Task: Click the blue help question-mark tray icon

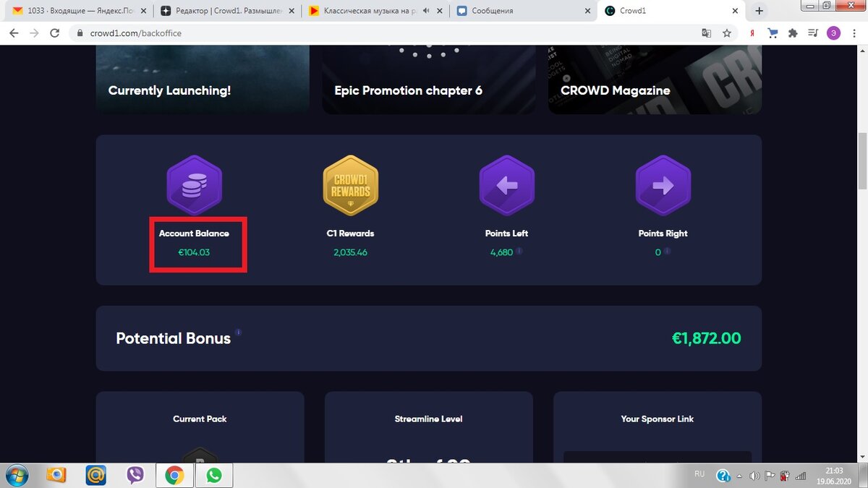Action: (x=723, y=475)
